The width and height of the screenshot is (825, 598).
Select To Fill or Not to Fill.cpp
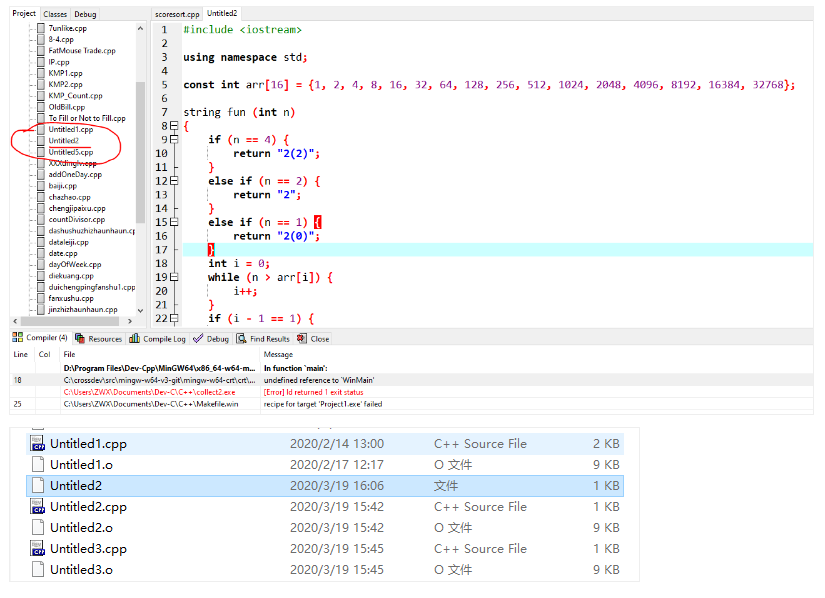(87, 118)
